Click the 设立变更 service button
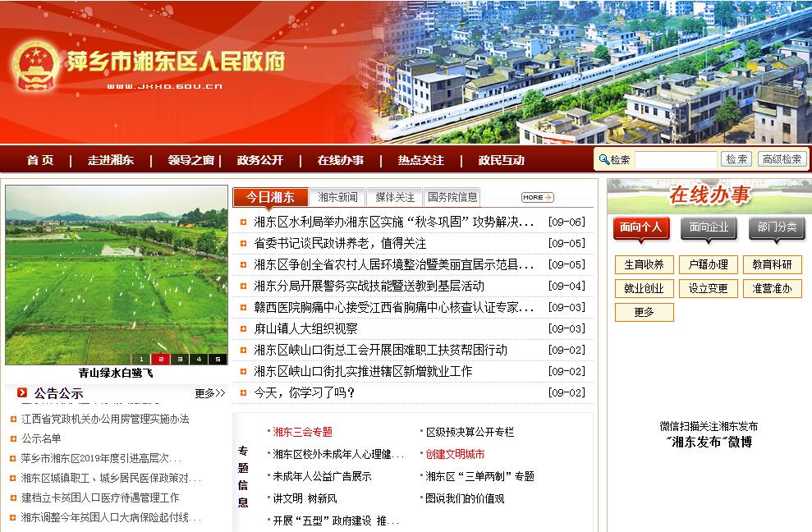This screenshot has width=812, height=532. (709, 288)
